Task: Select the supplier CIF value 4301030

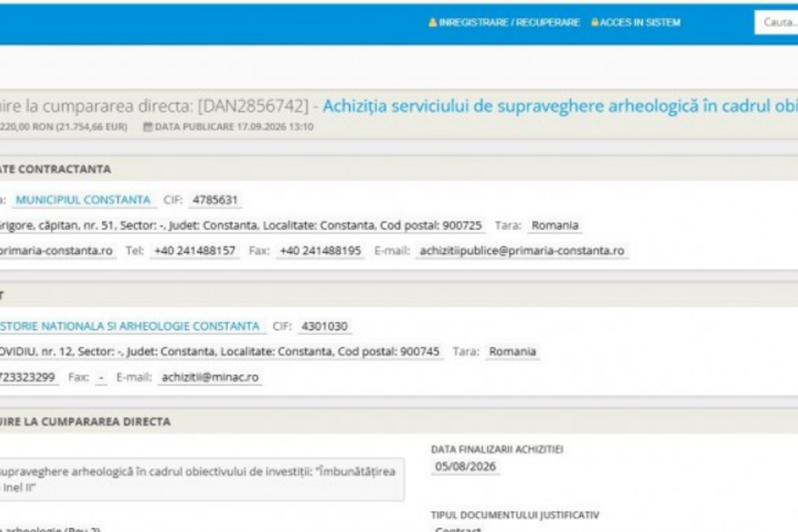Action: tap(325, 326)
